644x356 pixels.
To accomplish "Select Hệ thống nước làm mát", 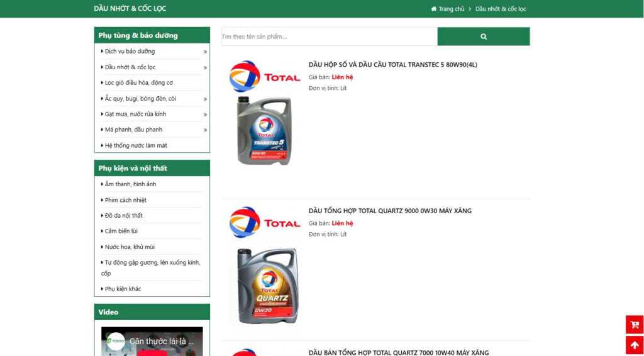I will click(136, 145).
